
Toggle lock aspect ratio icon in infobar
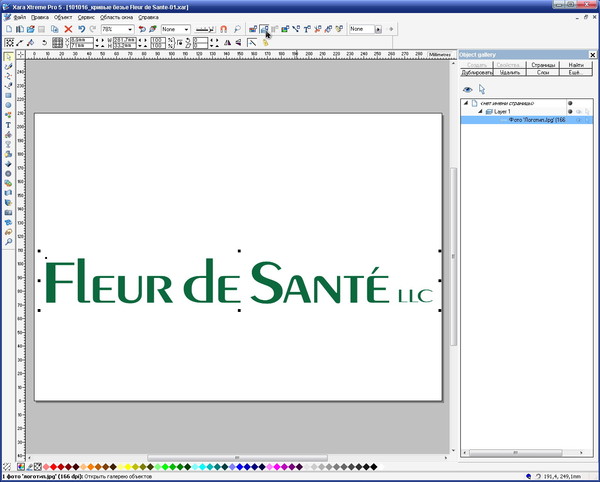click(x=180, y=42)
